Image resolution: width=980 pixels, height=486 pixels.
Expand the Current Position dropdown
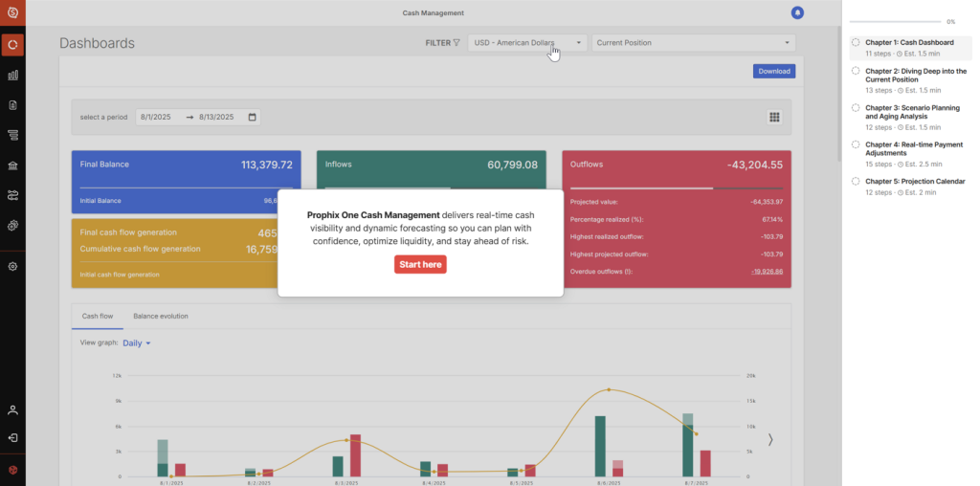pyautogui.click(x=693, y=43)
